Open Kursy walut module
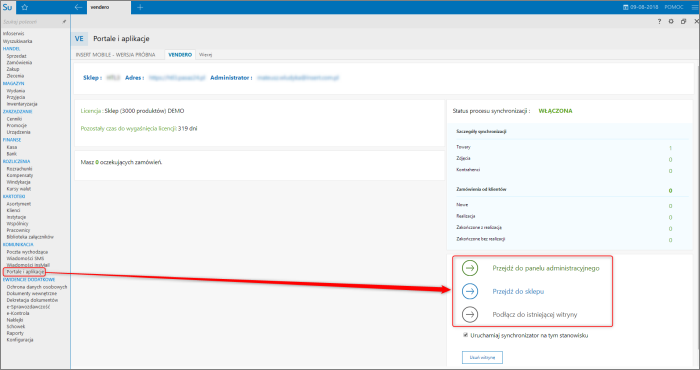This screenshot has width=700, height=370. [19, 189]
